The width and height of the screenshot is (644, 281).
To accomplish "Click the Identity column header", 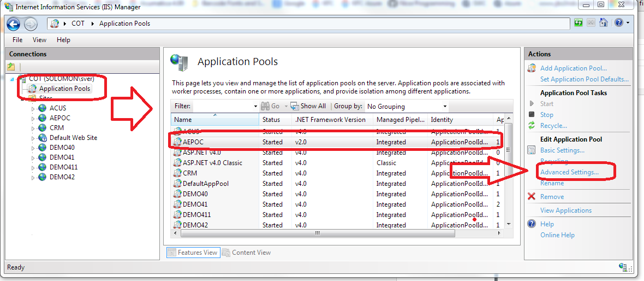I will click(x=460, y=120).
